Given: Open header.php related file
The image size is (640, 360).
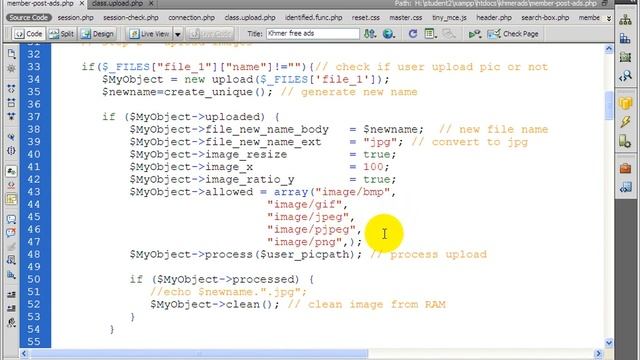Looking at the screenshot, I should click(494, 18).
